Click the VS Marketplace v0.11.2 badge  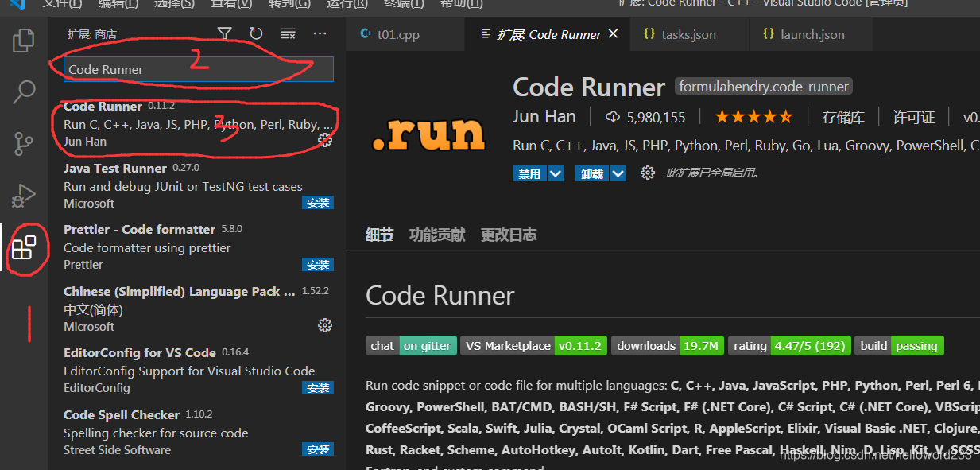[533, 345]
